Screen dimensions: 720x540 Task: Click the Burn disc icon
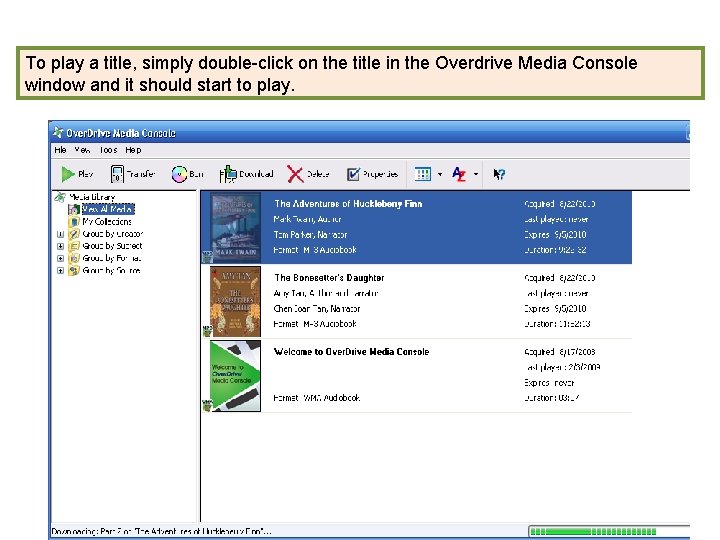coord(179,174)
